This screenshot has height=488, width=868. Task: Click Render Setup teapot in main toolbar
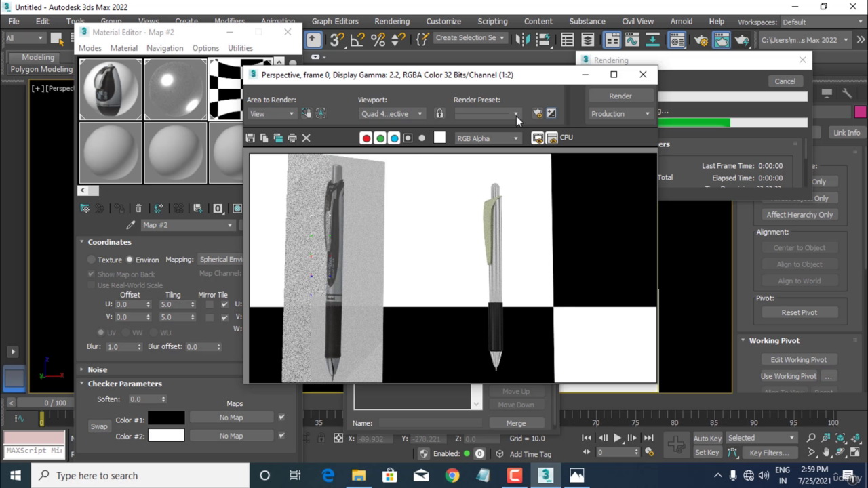701,40
